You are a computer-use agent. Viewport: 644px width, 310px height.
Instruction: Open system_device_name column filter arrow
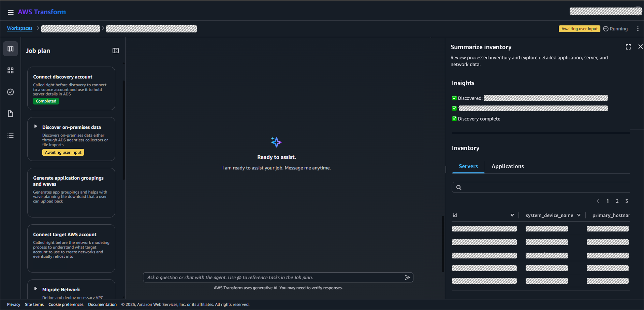click(x=579, y=215)
